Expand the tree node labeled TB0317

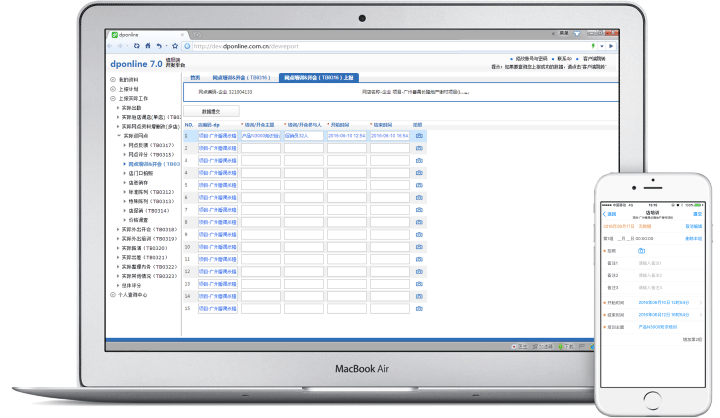click(124, 145)
